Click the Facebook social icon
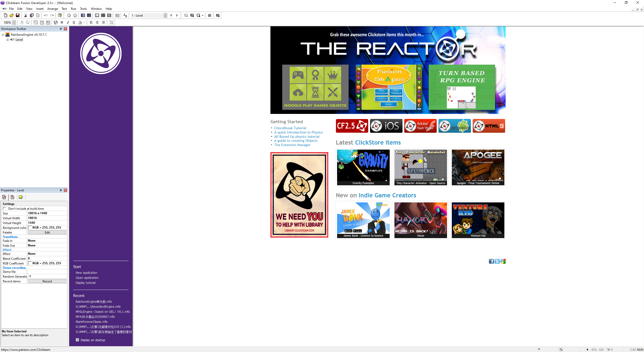 [491, 261]
